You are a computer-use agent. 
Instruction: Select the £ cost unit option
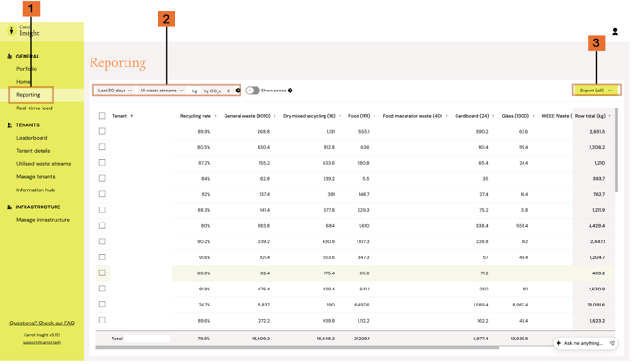pos(228,91)
